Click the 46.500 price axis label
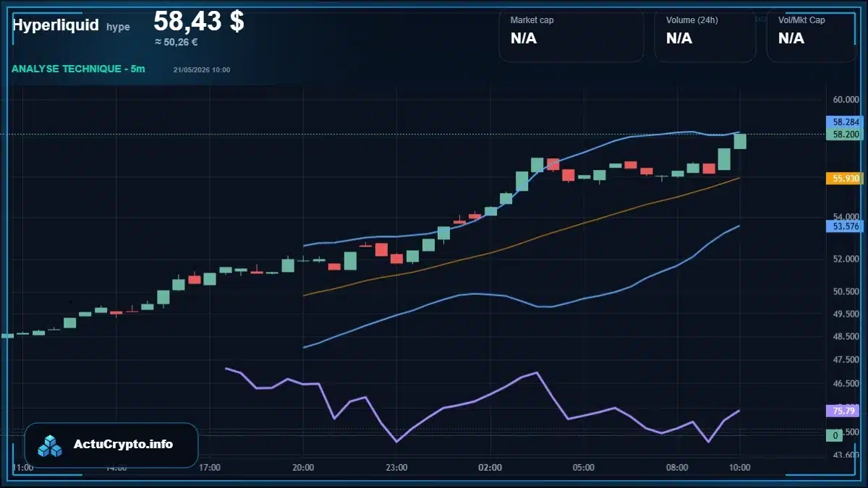 point(845,383)
